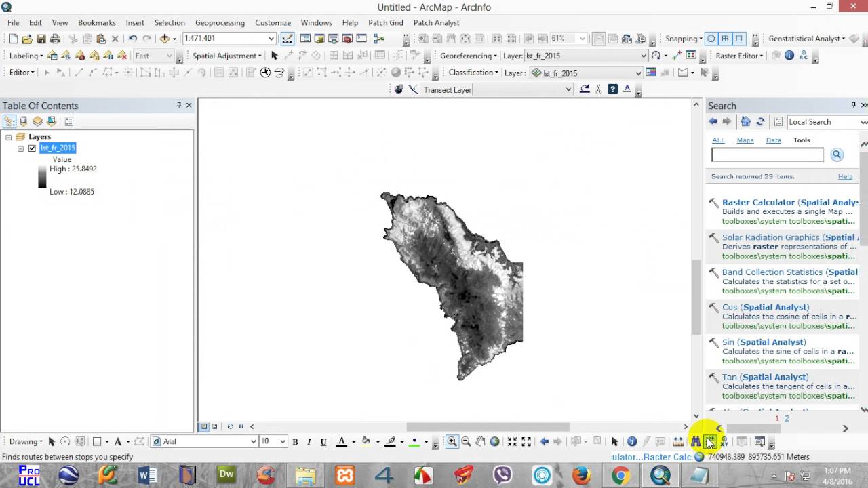Go to Search home page

[745, 122]
